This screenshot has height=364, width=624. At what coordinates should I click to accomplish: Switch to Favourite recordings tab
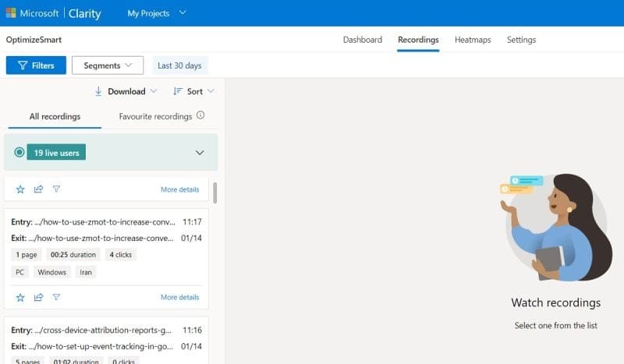click(x=155, y=117)
